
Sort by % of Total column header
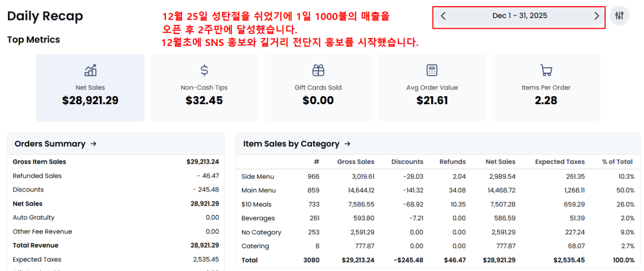(617, 162)
